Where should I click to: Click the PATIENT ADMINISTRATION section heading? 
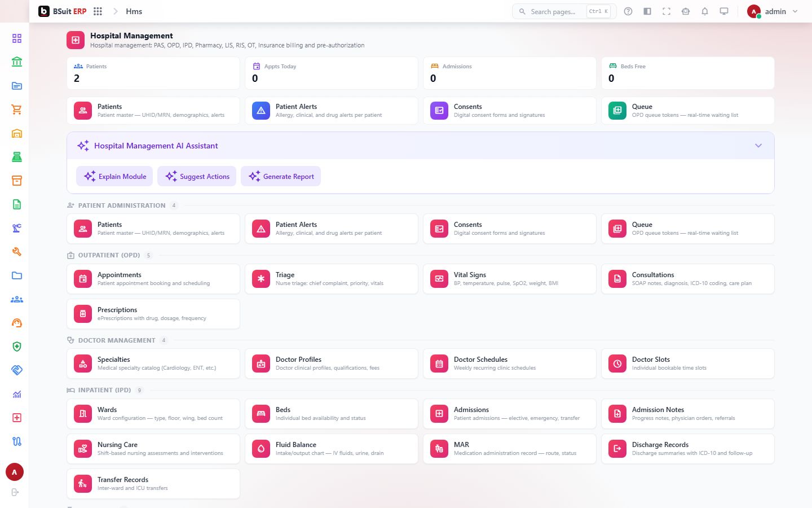(x=122, y=205)
